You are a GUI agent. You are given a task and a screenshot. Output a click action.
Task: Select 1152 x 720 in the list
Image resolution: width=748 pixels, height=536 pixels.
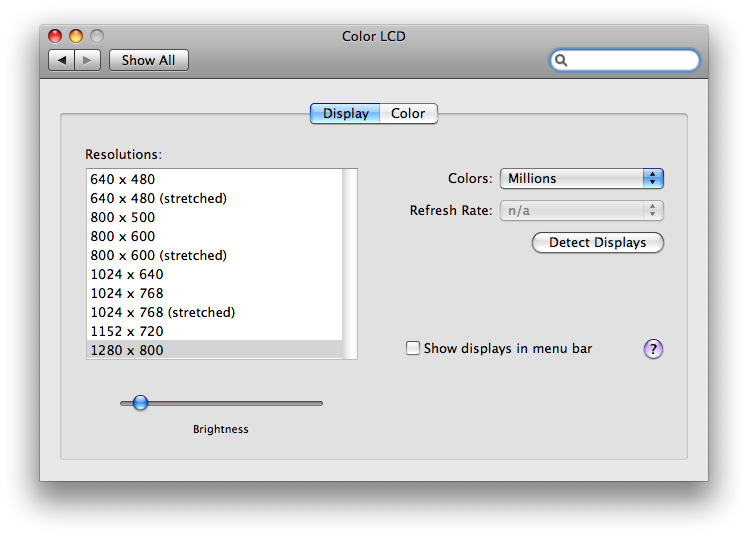tap(214, 331)
